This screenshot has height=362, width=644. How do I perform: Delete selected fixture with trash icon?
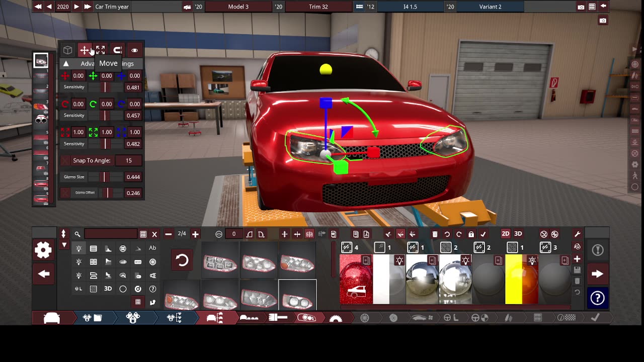point(435,234)
